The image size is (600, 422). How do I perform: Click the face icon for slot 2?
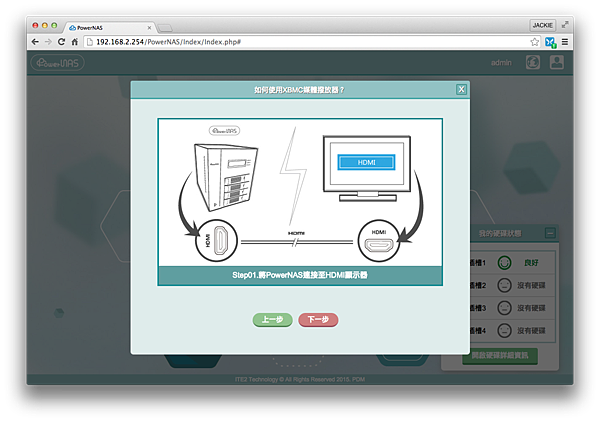[504, 285]
